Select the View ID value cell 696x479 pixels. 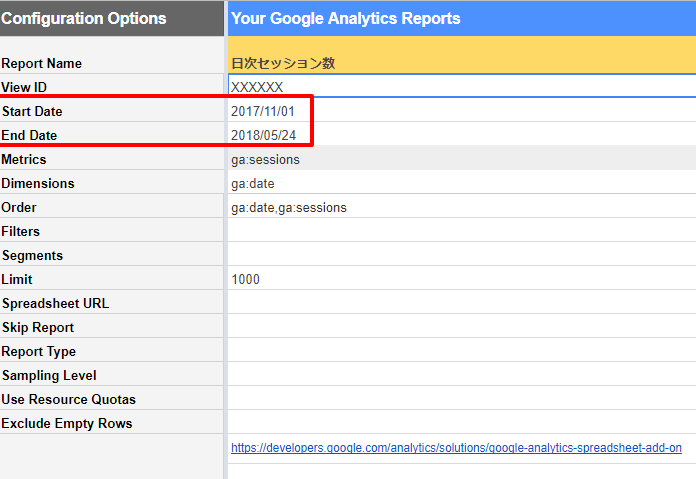click(460, 87)
